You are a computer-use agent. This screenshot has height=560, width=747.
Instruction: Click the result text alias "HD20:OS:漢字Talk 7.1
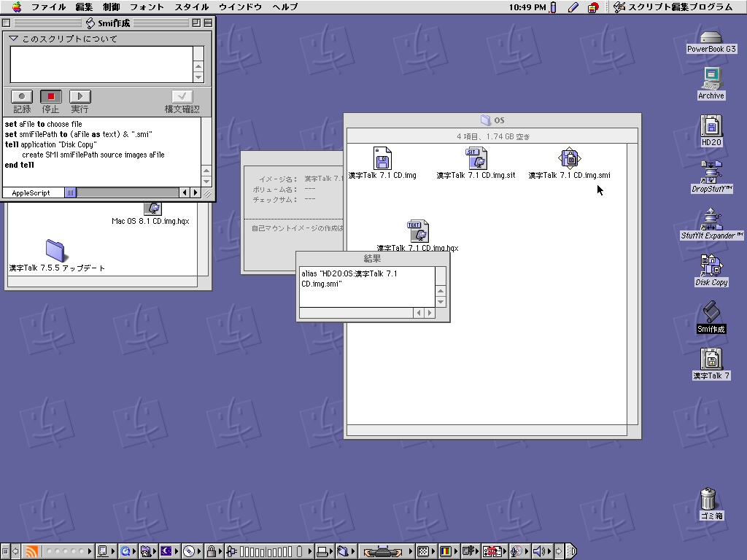349,273
